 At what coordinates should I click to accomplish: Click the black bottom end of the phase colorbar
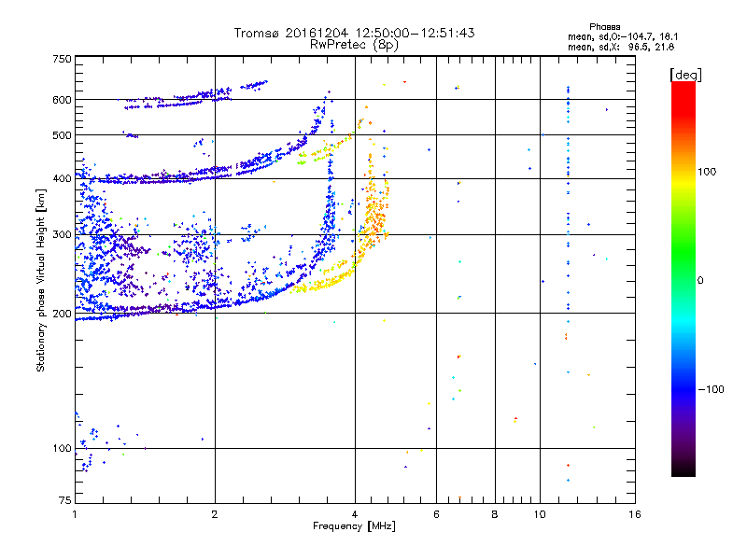tap(684, 469)
